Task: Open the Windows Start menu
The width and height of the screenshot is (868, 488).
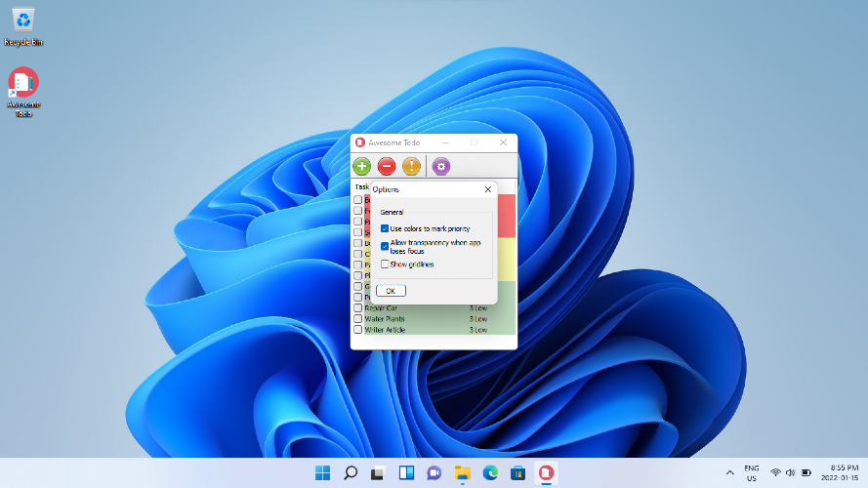Action: tap(322, 473)
